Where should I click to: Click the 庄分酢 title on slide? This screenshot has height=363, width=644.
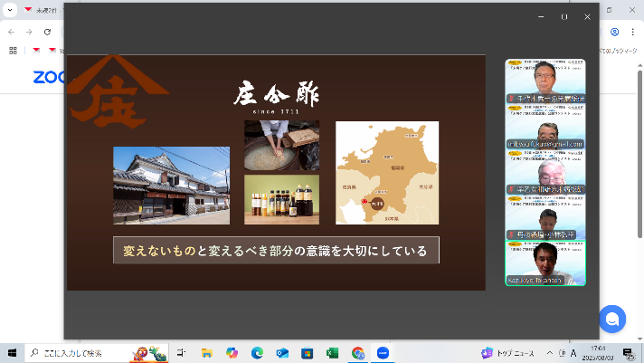(x=277, y=94)
